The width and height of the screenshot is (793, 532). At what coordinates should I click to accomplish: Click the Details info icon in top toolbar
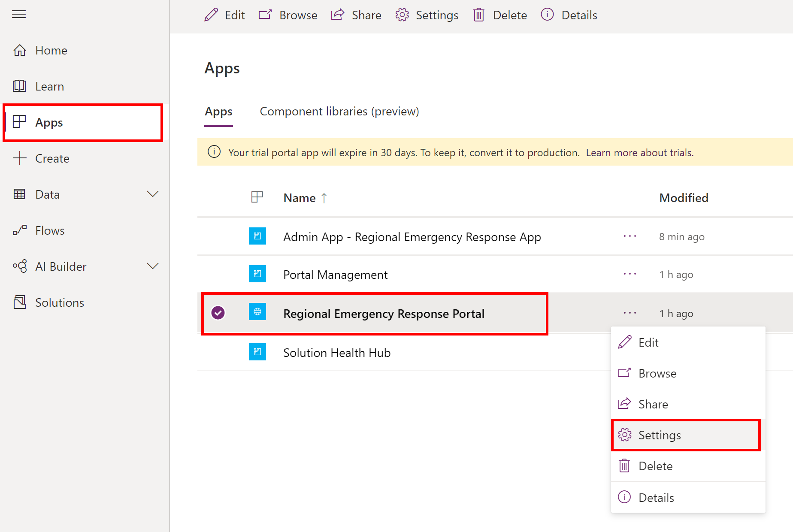click(547, 15)
